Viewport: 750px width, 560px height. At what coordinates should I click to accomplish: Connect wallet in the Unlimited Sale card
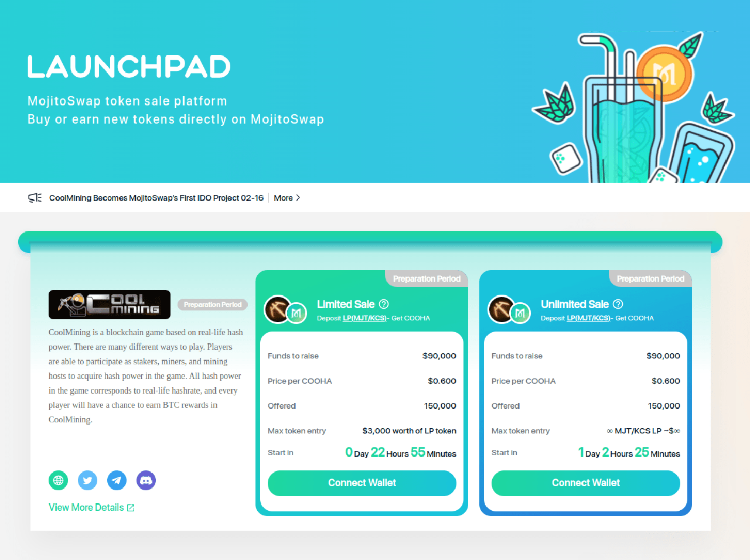586,483
